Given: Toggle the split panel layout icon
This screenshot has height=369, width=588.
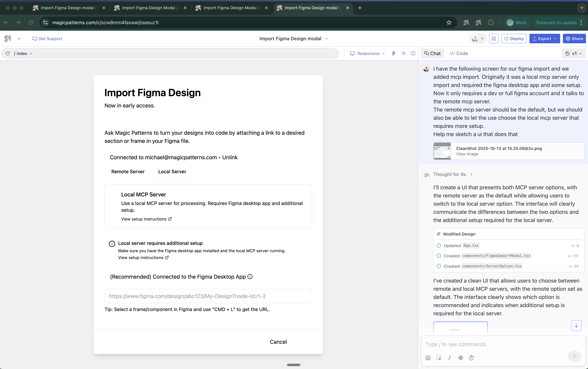Looking at the screenshot, I should click(413, 53).
